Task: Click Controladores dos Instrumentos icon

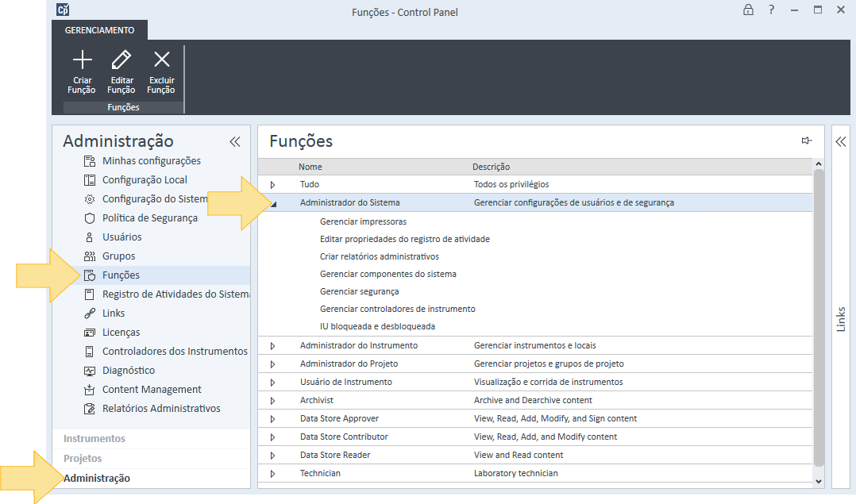Action: (x=90, y=352)
